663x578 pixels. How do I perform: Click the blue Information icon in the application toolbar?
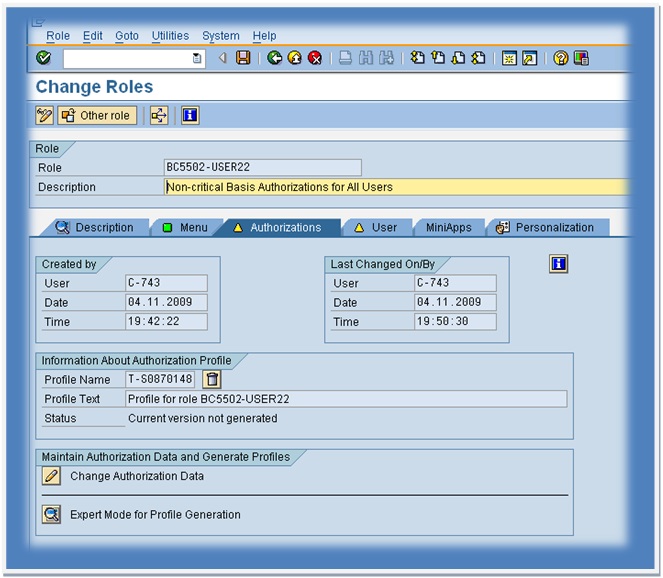(x=190, y=115)
